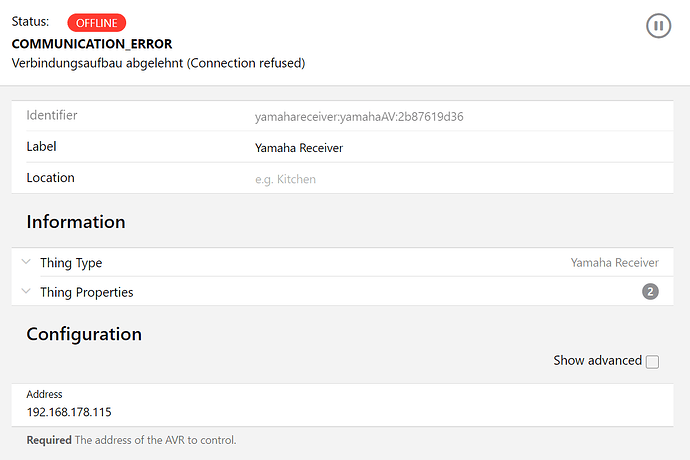
Task: Click the Yamaha Receiver thing type value
Action: [614, 263]
